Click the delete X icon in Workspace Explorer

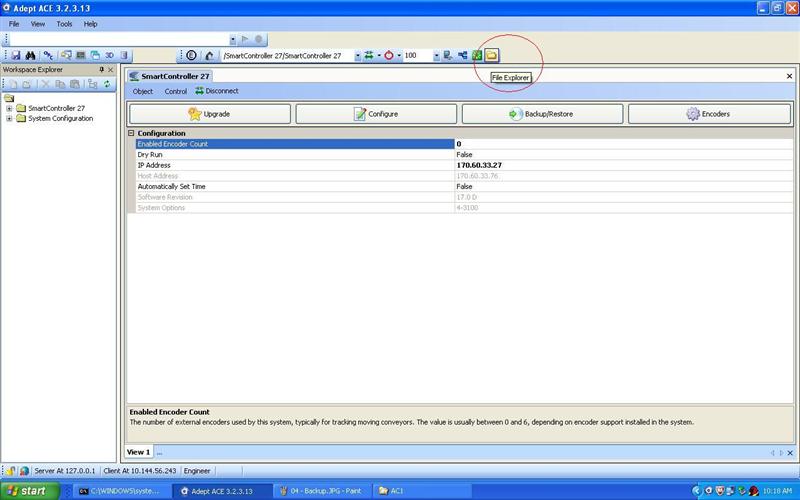click(45, 84)
